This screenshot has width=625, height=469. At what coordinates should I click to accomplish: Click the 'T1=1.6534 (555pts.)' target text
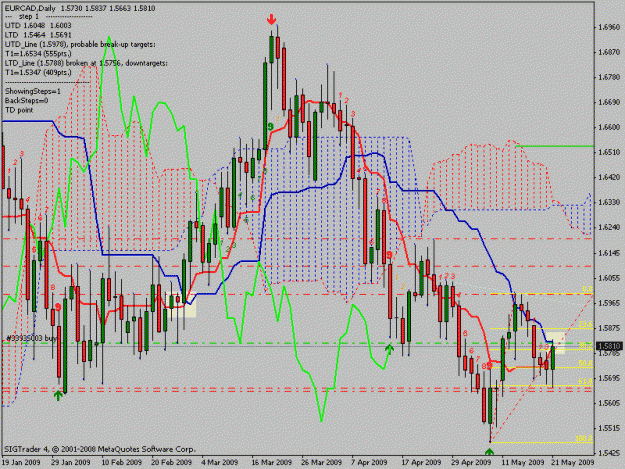38,53
